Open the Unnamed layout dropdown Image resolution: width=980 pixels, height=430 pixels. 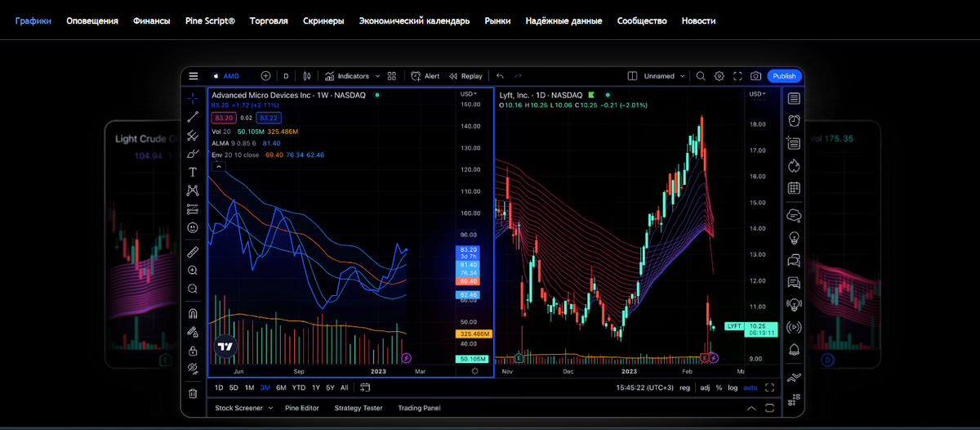click(x=682, y=76)
